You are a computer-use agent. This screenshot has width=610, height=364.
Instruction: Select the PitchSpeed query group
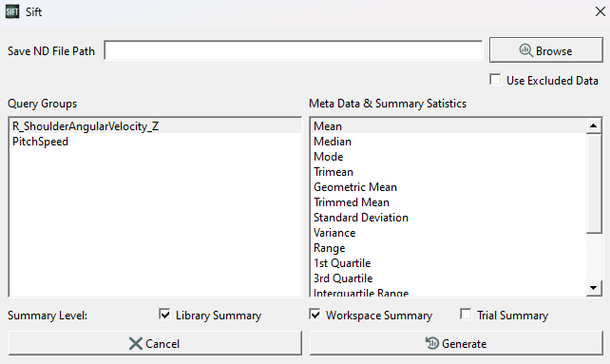click(155, 142)
